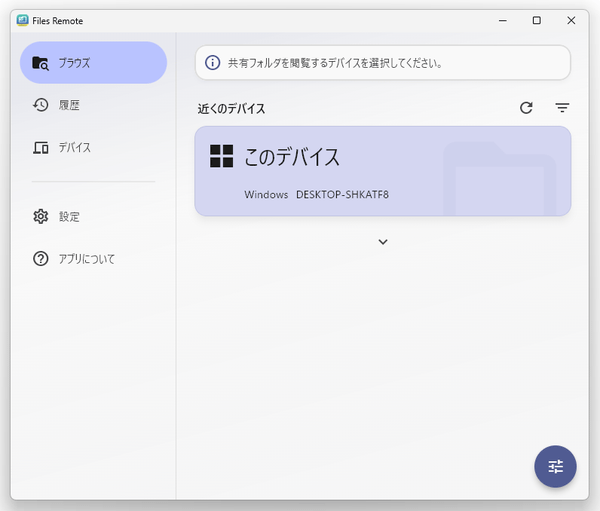Click the 近くのデバイス heading
Screen dimensions: 600x511
232,109
